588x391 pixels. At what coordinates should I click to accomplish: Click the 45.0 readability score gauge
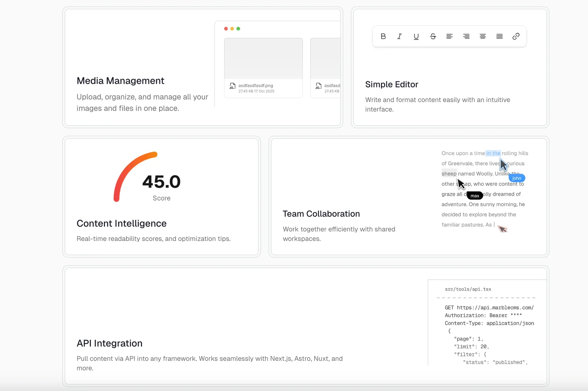(x=147, y=177)
